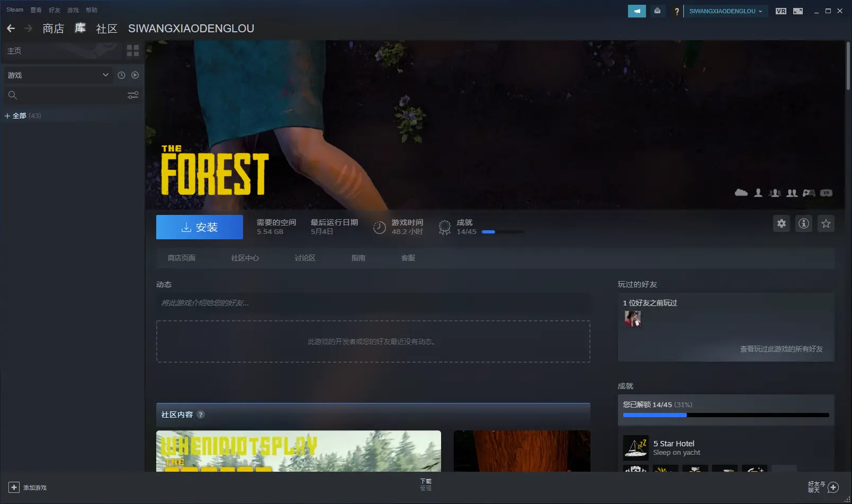Click the VR support feature icon
This screenshot has width=852, height=504.
point(827,193)
